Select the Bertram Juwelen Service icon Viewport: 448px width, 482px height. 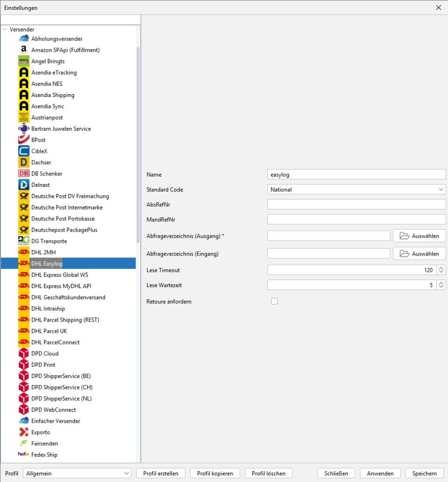click(24, 129)
